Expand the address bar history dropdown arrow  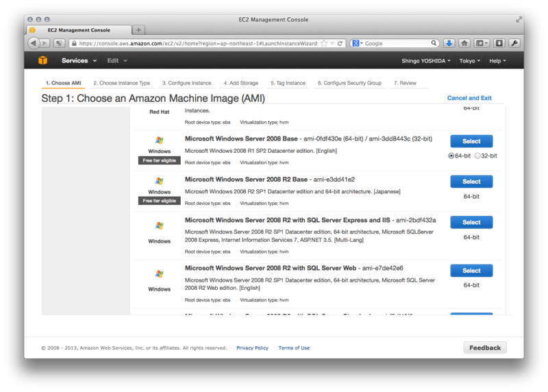click(332, 43)
